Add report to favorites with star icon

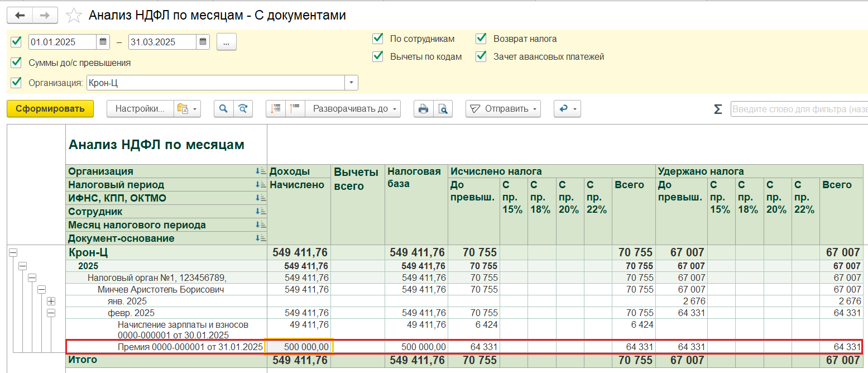(74, 16)
